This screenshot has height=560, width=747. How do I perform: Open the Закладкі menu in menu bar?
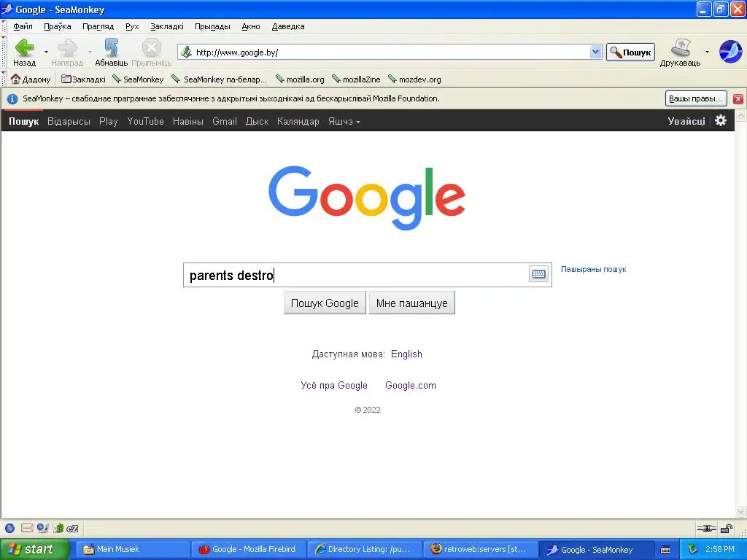tap(167, 26)
